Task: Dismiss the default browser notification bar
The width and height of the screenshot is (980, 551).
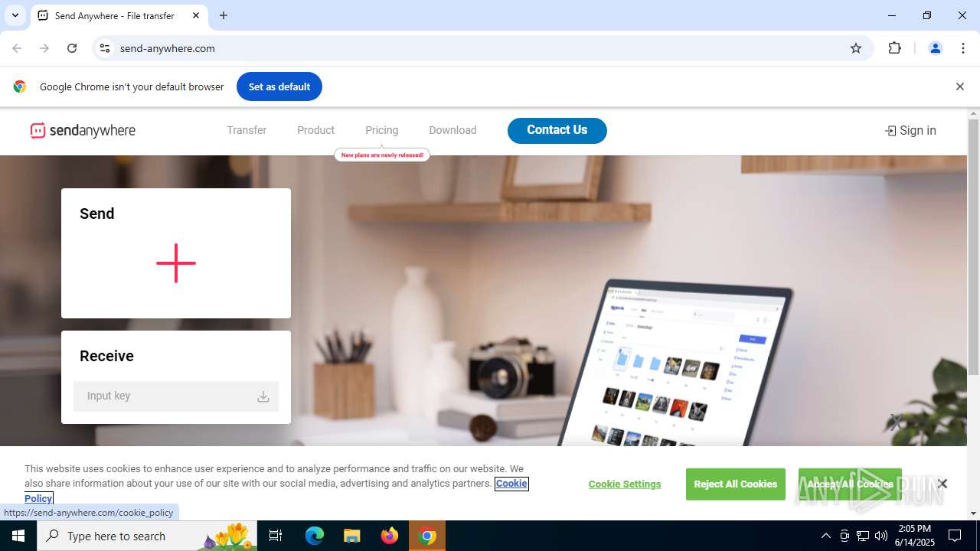Action: [959, 86]
